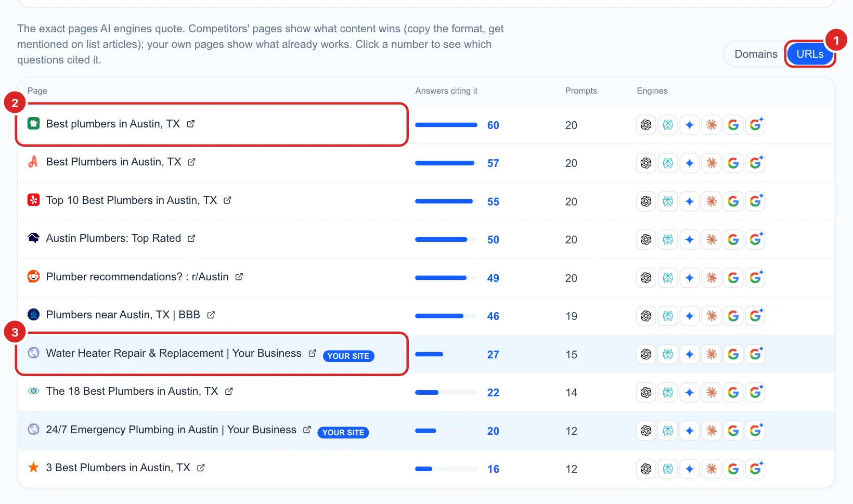Image resolution: width=853 pixels, height=504 pixels.
Task: Click the Yelp favicon of Top 10 Best Plumbers
Action: tap(33, 200)
